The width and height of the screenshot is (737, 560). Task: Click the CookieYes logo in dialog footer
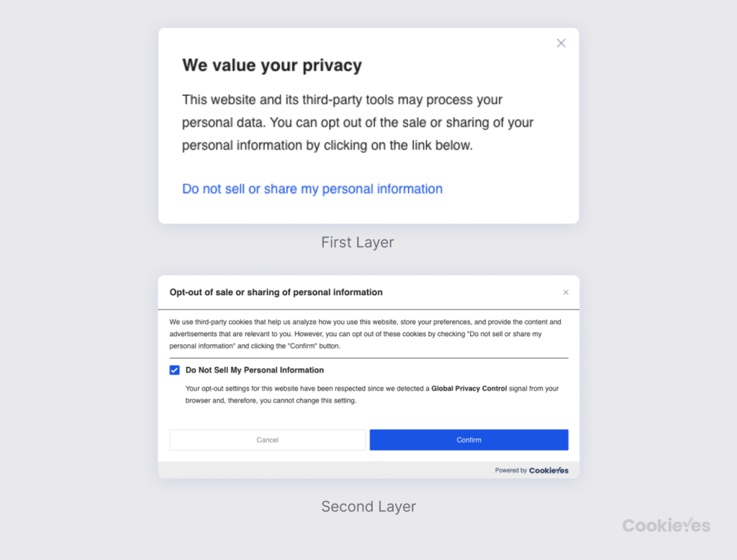click(548, 471)
